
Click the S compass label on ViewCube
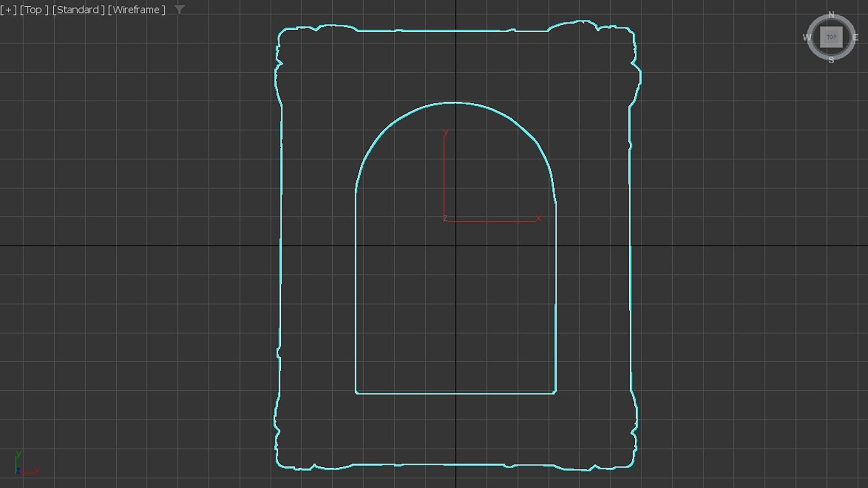(x=831, y=60)
